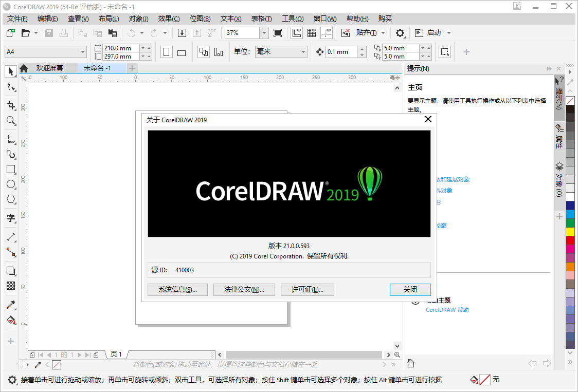Click the home icon beside the welcome tab
Viewport: 578px width, 392px height.
[x=24, y=68]
